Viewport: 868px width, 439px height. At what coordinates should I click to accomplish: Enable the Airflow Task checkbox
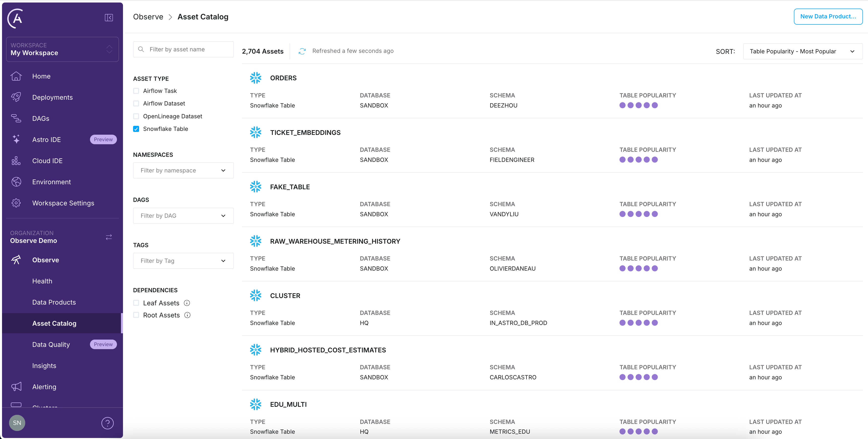pos(136,91)
